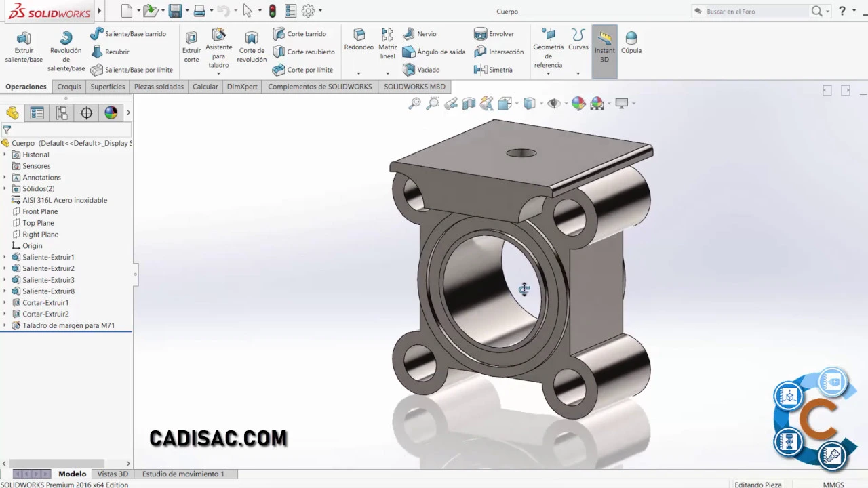Choose Saliente/Base barrido tool
868x488 pixels.
(x=128, y=34)
